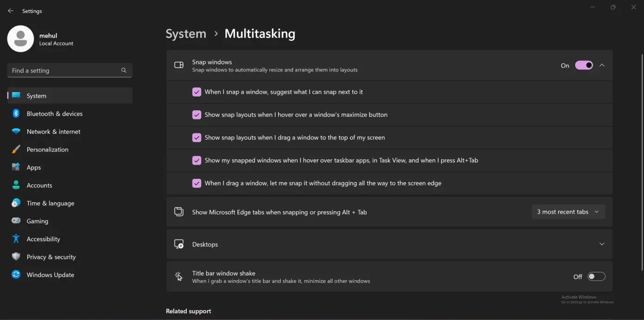Click the Network & internet globe icon
Image resolution: width=644 pixels, height=320 pixels.
pos(16,132)
